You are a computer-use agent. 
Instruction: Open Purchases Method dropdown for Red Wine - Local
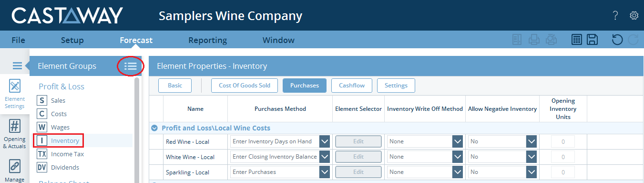[325, 141]
